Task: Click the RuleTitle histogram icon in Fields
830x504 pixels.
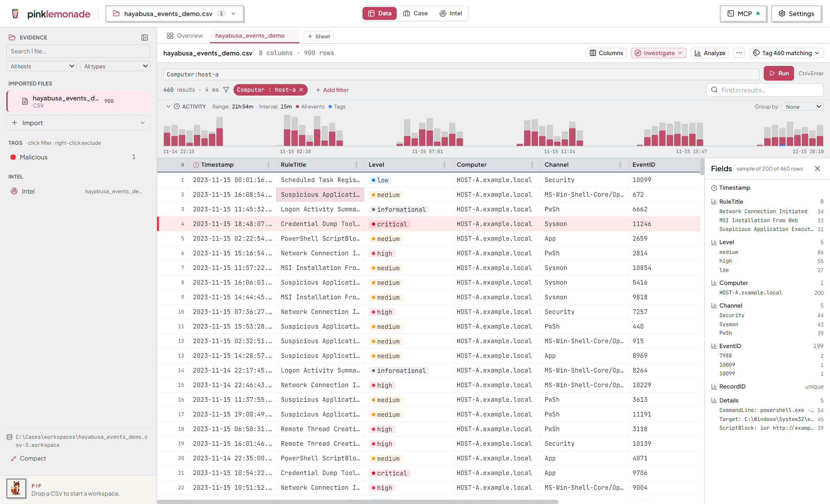Action: (x=714, y=202)
